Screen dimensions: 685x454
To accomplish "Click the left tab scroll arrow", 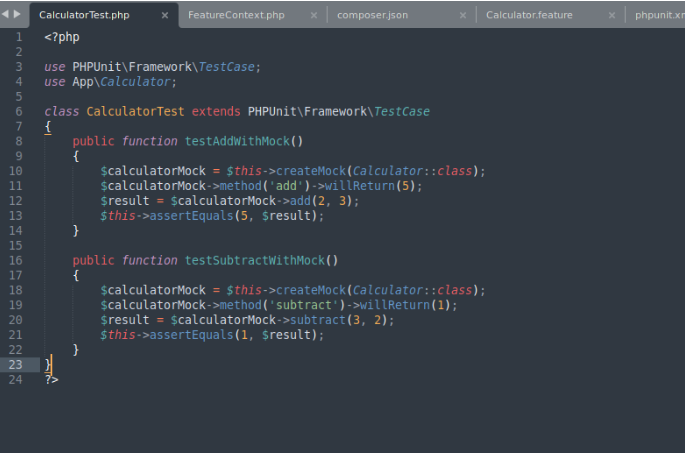I will pos(7,15).
